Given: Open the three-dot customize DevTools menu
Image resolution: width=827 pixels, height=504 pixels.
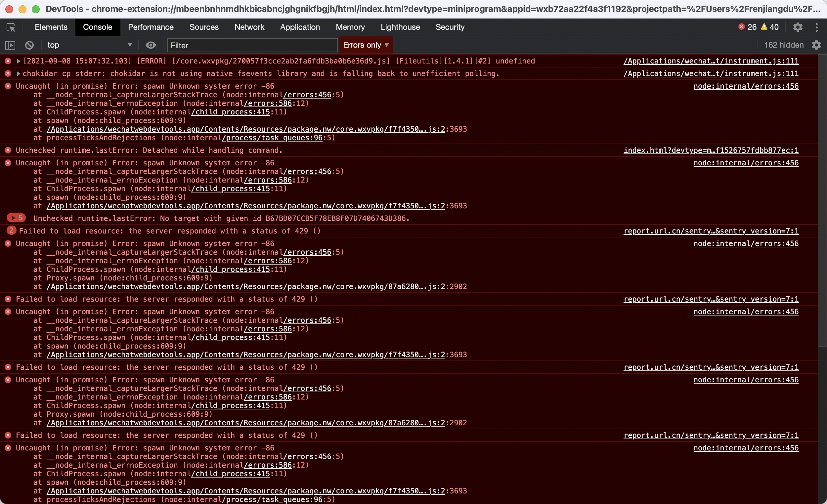Looking at the screenshot, I should 817,27.
